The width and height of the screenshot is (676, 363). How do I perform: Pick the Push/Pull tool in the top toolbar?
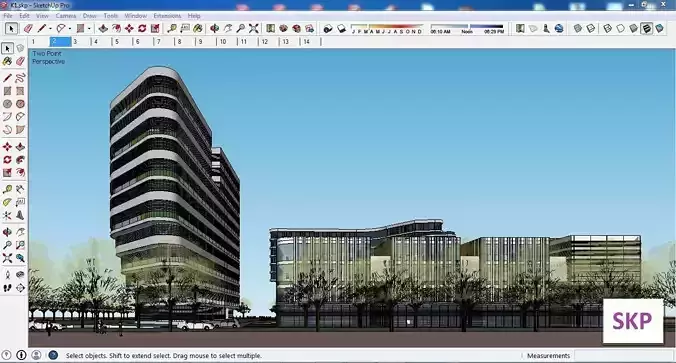(103, 28)
